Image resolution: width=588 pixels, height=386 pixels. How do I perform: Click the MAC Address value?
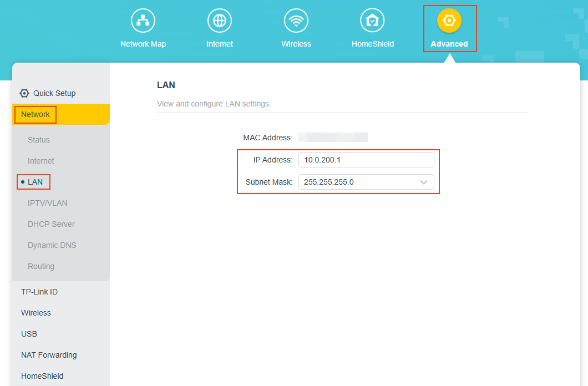click(333, 137)
